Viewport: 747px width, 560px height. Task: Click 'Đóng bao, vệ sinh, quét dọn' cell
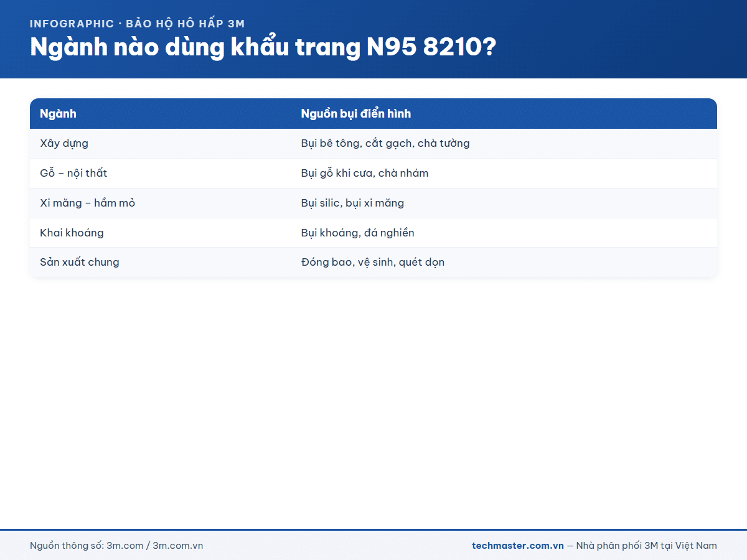pos(504,263)
